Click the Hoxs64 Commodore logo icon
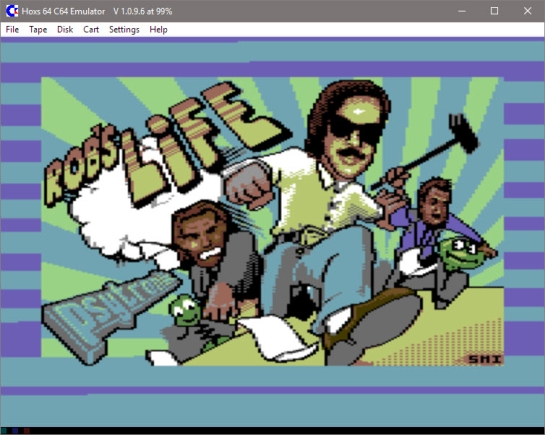 click(x=12, y=11)
